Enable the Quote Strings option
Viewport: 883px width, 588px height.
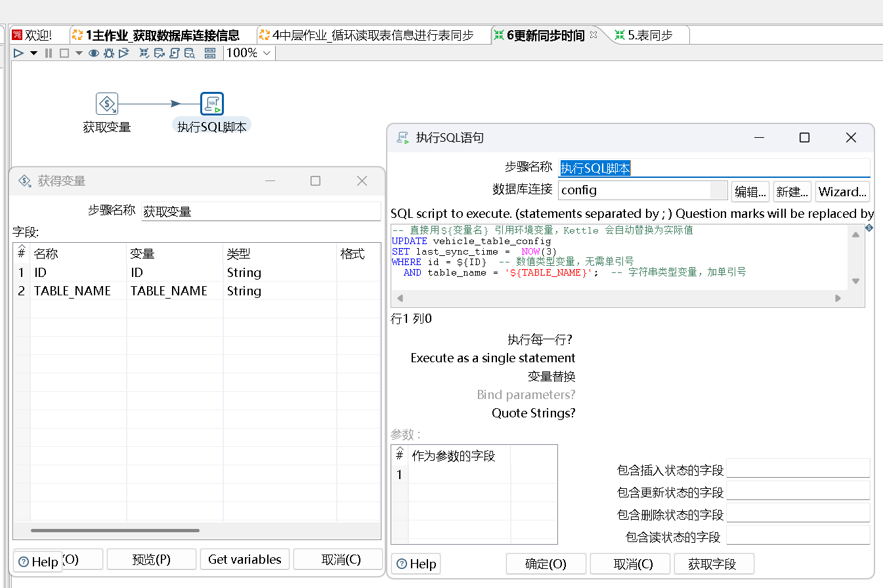tap(583, 413)
